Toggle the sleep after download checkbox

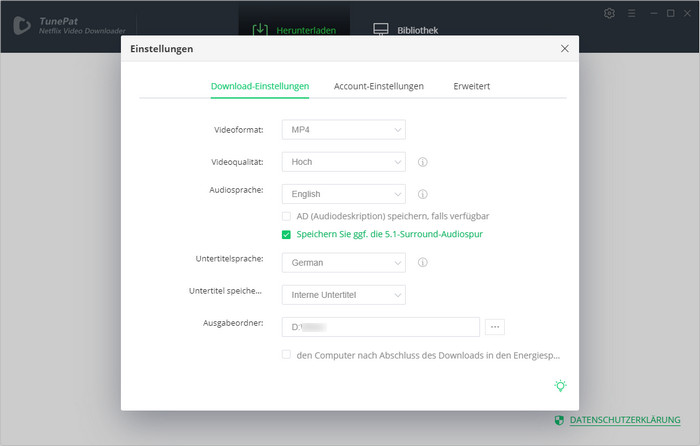(x=287, y=354)
